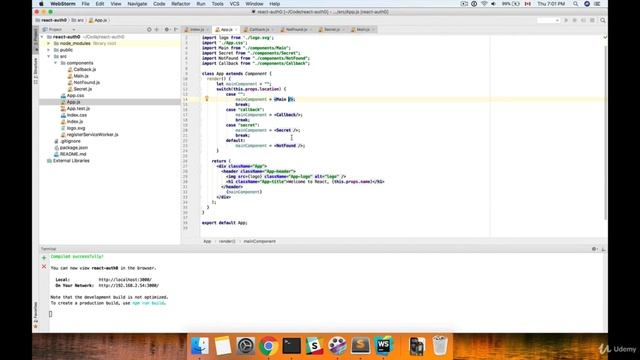Screen dimensions: 640x360
Task: Open Notes app from the dock
Action: pyautogui.click(x=223, y=346)
